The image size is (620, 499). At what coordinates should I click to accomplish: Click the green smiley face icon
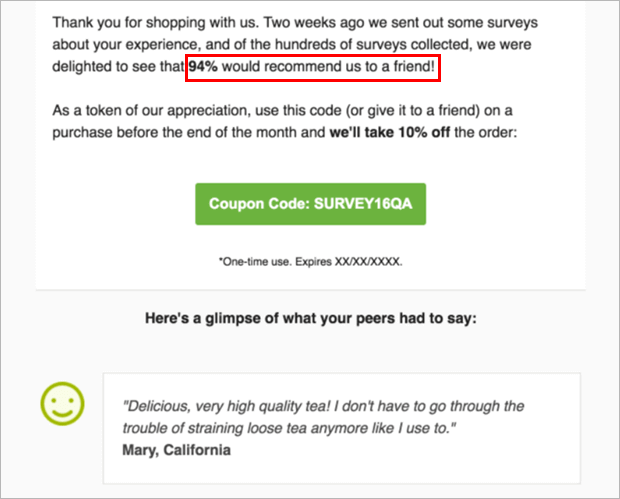[62, 404]
